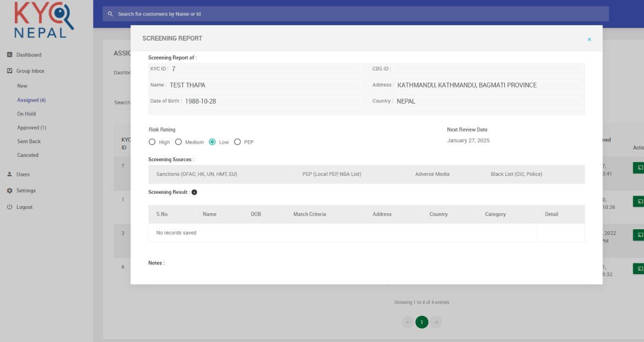Open the Sent Back list

coord(29,141)
